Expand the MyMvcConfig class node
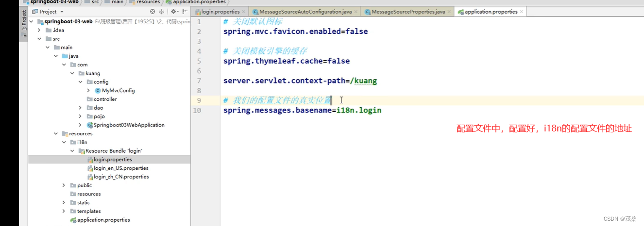This screenshot has height=226, width=644. 88,90
